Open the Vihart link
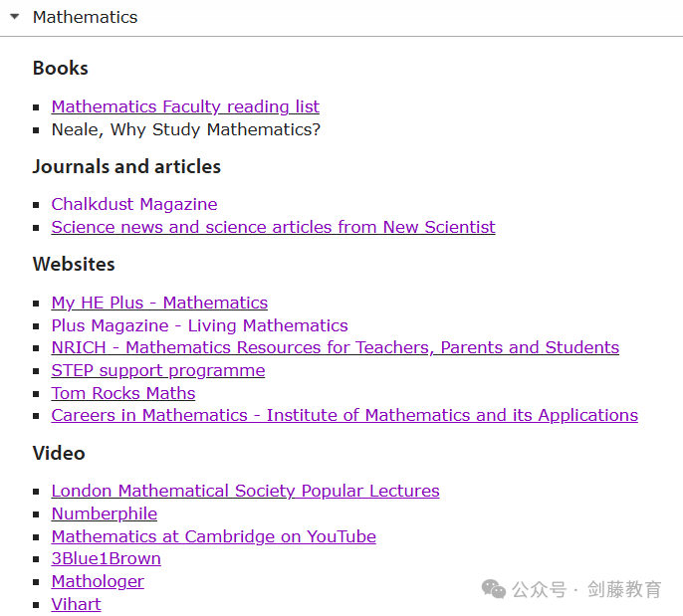Screen dimensions: 683x616 click(x=77, y=604)
